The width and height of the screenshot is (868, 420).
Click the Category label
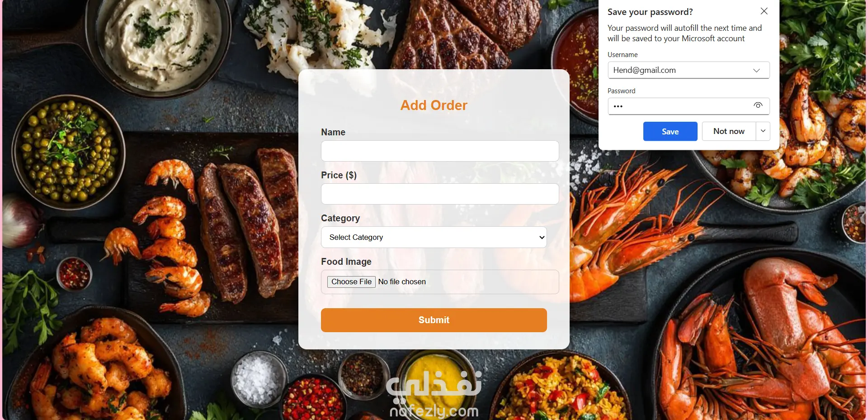(340, 218)
